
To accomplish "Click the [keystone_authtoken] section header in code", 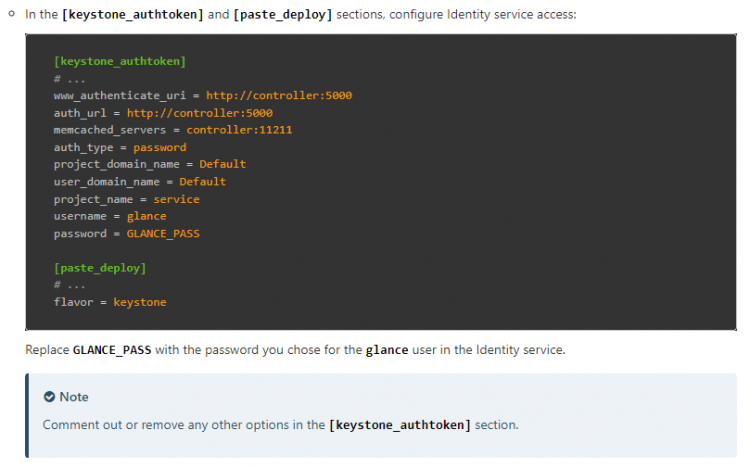I will (120, 62).
